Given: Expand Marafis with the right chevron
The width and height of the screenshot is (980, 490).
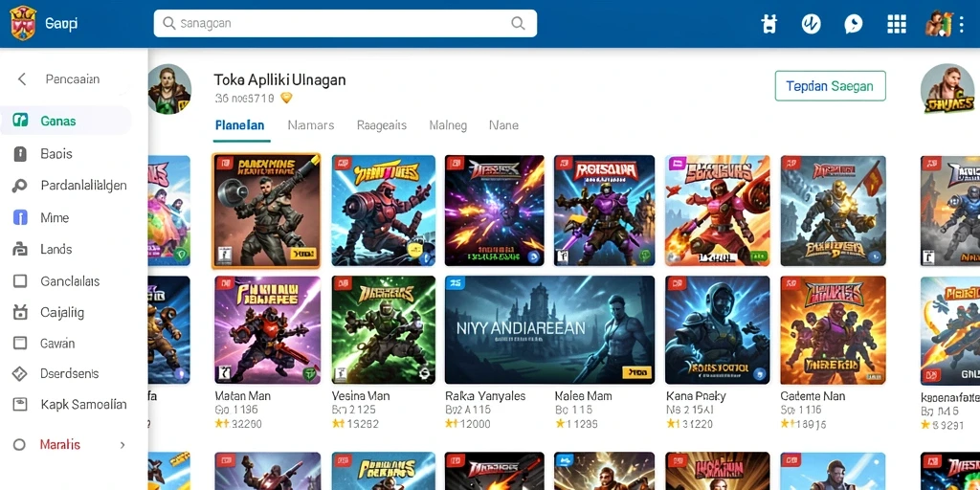Looking at the screenshot, I should click(122, 445).
